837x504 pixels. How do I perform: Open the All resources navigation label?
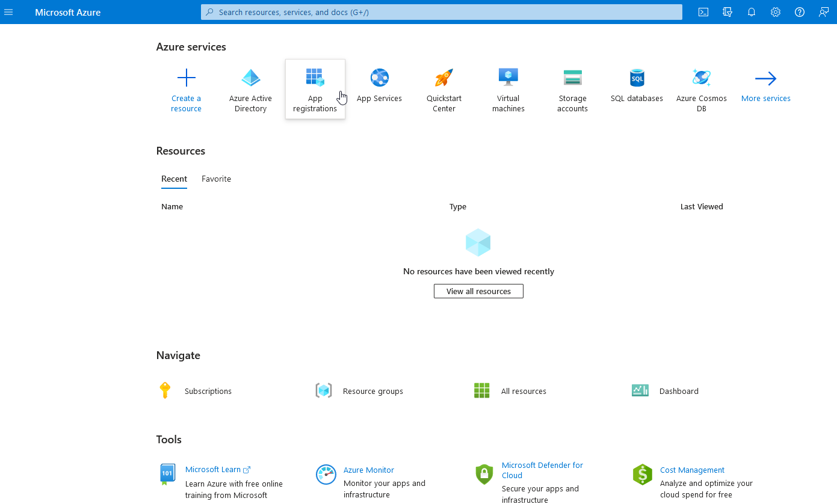click(x=524, y=391)
